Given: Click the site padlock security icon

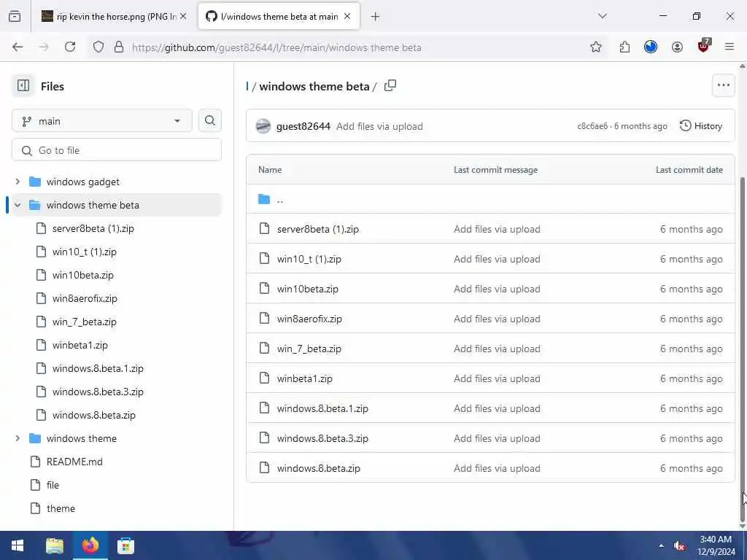Looking at the screenshot, I should pos(119,47).
